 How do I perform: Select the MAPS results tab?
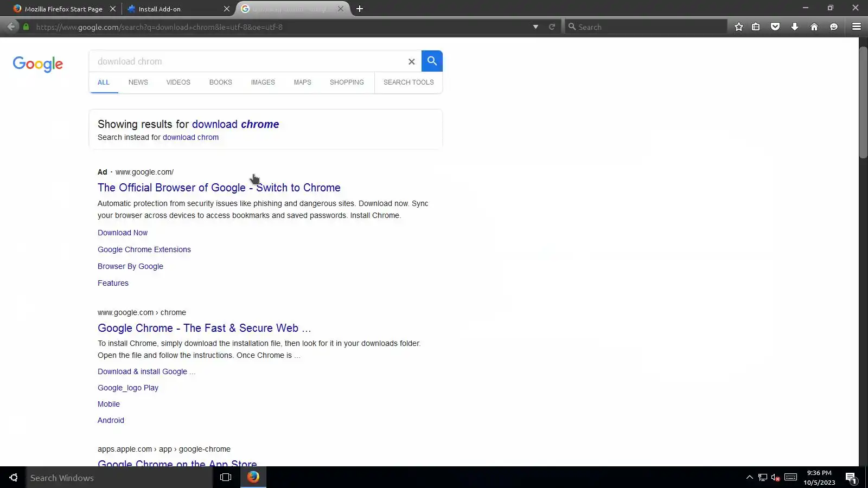pos(303,82)
